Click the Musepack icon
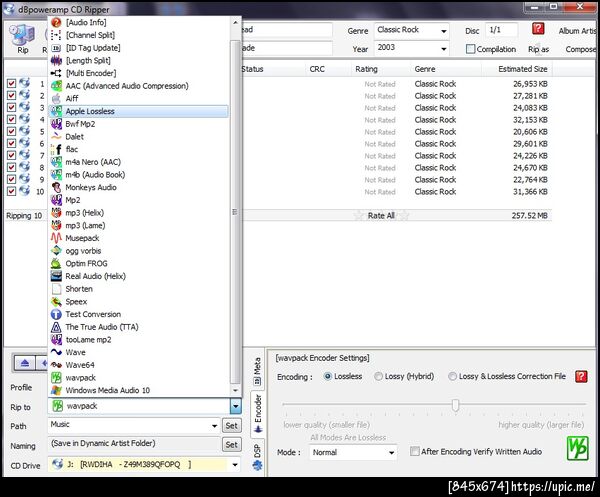 coord(56,238)
